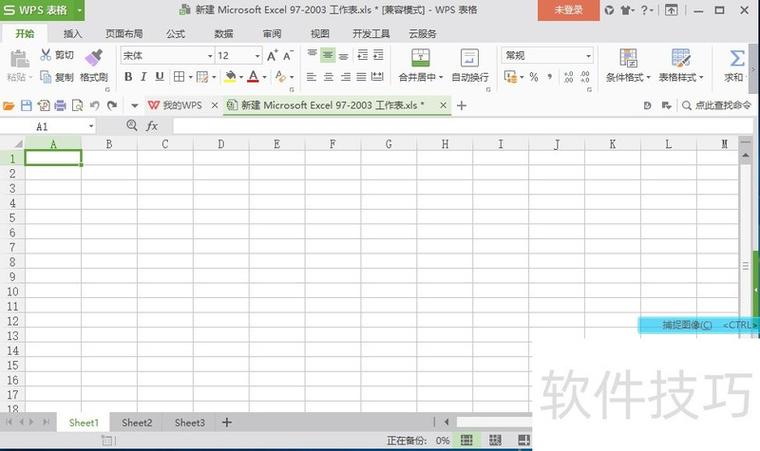Screen dimensions: 760x451
Task: Switch to Sheet3 tab
Action: coord(190,423)
